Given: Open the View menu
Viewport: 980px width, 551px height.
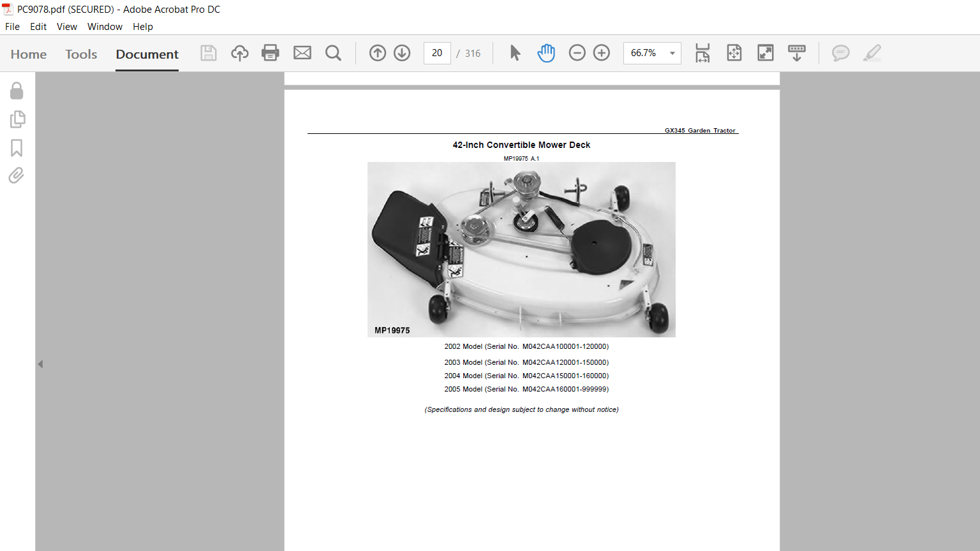Looking at the screenshot, I should point(67,27).
